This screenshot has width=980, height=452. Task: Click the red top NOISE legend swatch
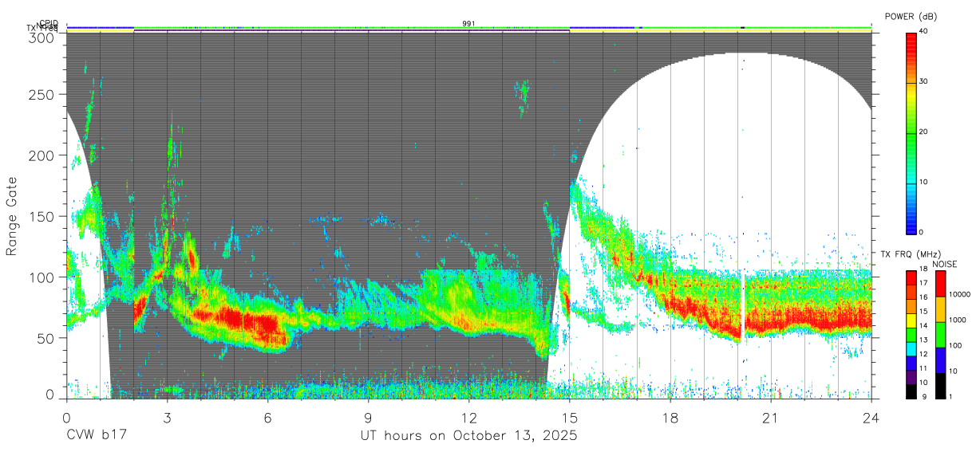[939, 284]
